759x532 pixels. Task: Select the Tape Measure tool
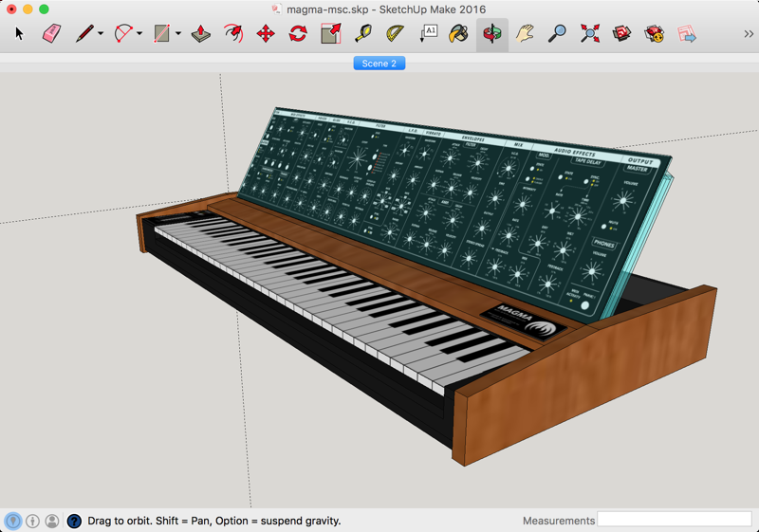(x=363, y=34)
